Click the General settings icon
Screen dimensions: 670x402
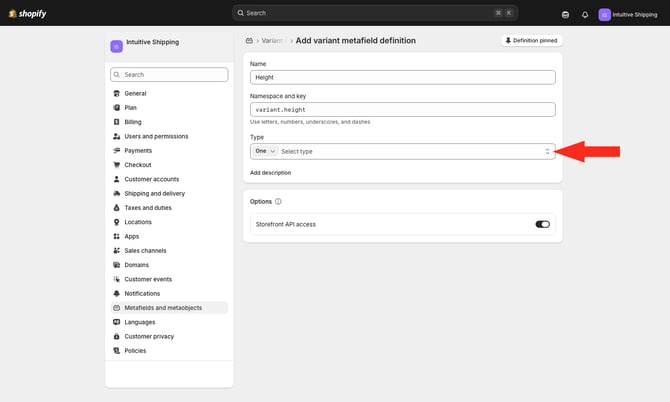(x=116, y=94)
